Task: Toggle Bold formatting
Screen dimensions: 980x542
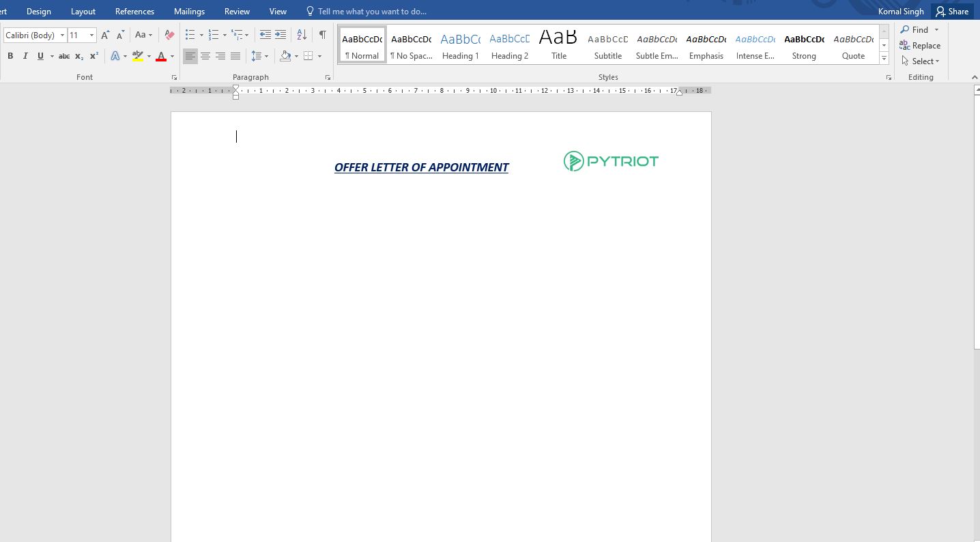Action: 10,56
